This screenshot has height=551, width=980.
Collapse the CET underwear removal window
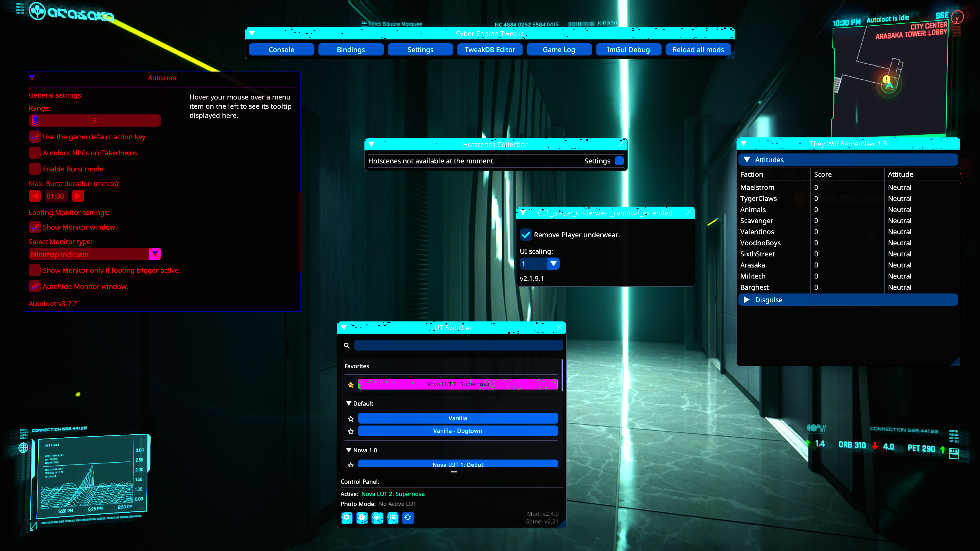click(x=523, y=213)
